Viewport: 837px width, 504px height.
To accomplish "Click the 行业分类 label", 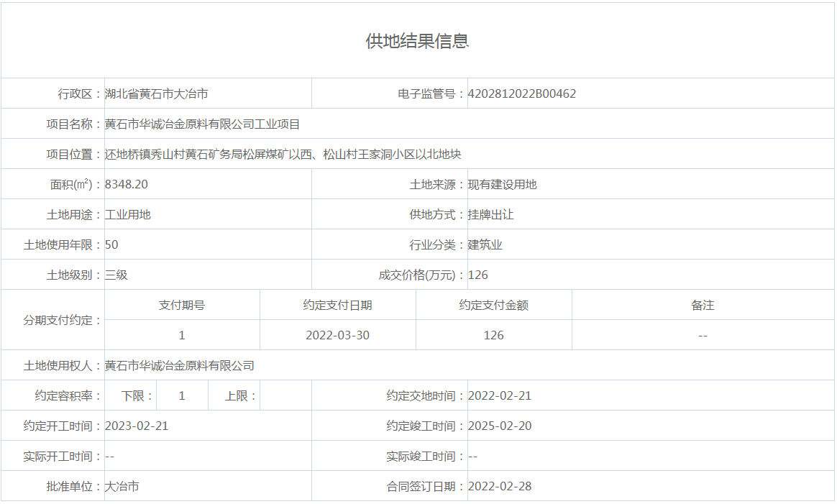I will click(437, 245).
